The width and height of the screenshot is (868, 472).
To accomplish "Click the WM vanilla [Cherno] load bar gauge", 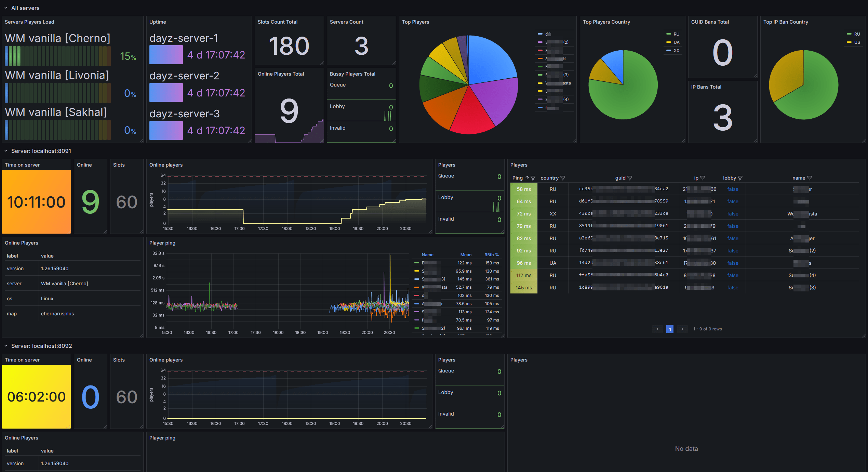I will [x=58, y=56].
